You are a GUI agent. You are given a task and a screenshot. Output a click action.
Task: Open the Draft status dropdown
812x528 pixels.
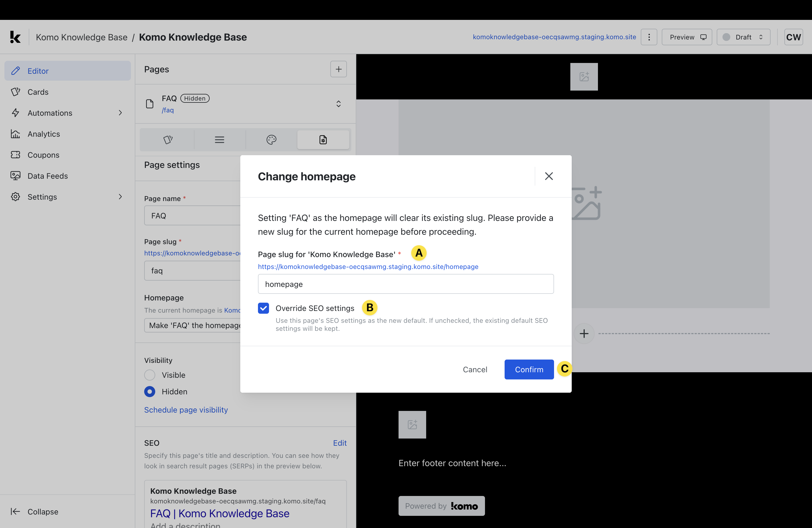pos(743,37)
